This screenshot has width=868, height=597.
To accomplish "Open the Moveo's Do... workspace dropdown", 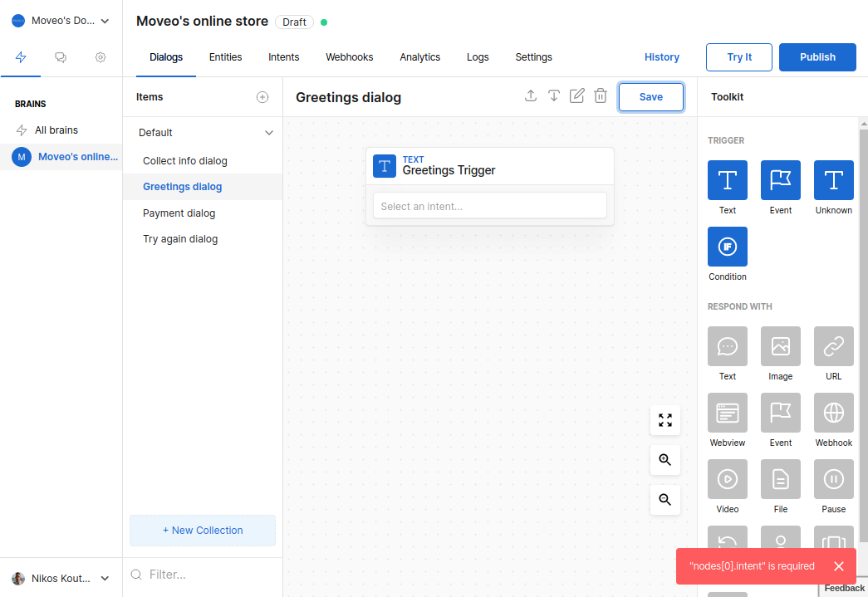I will click(61, 21).
